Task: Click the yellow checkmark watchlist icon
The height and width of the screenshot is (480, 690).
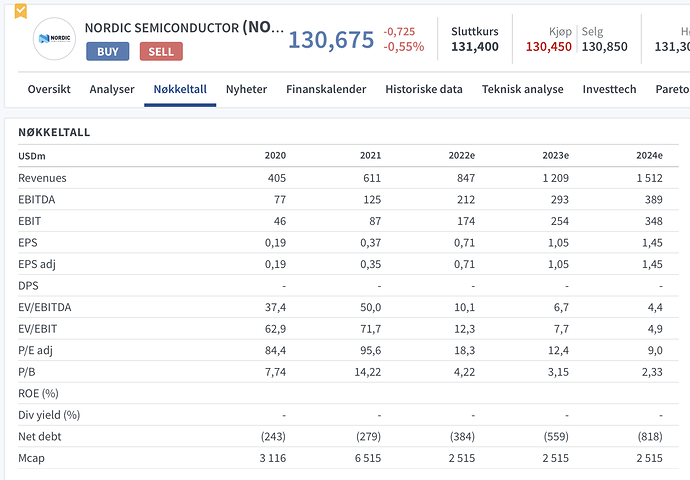Action: (20, 11)
